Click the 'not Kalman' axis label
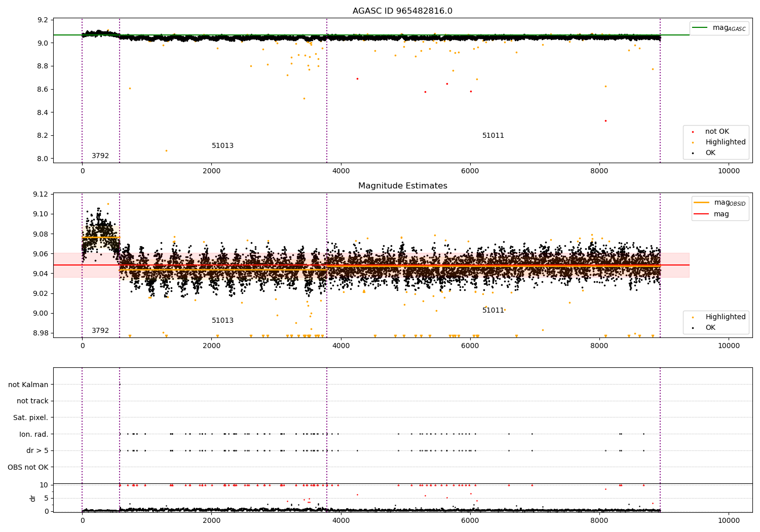The image size is (760, 532). 28,385
